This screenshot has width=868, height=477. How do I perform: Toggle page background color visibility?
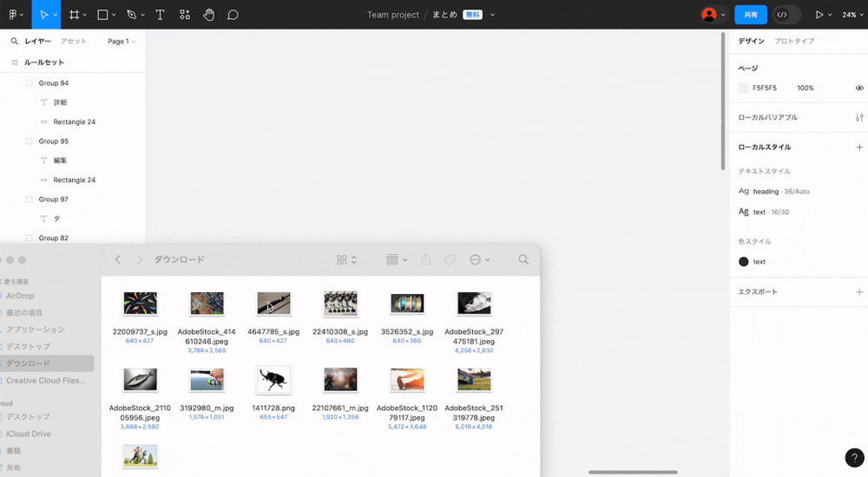coord(859,88)
